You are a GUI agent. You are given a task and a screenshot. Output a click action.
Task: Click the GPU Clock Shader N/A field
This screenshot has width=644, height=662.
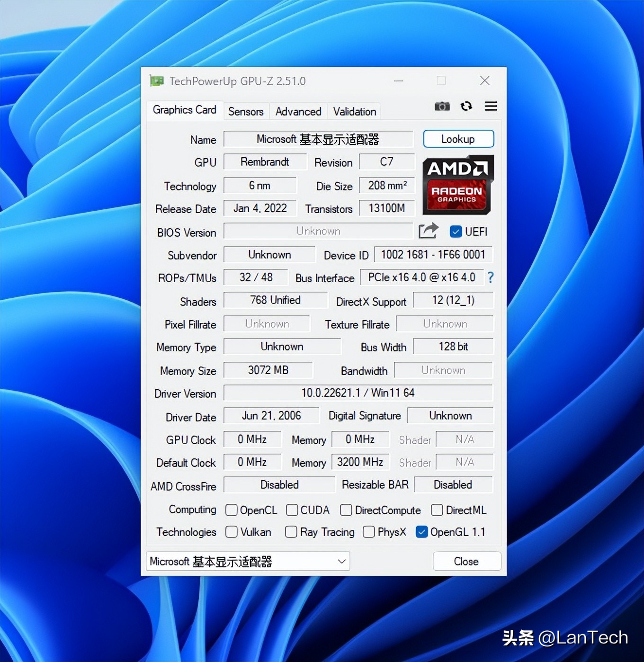[x=465, y=439]
